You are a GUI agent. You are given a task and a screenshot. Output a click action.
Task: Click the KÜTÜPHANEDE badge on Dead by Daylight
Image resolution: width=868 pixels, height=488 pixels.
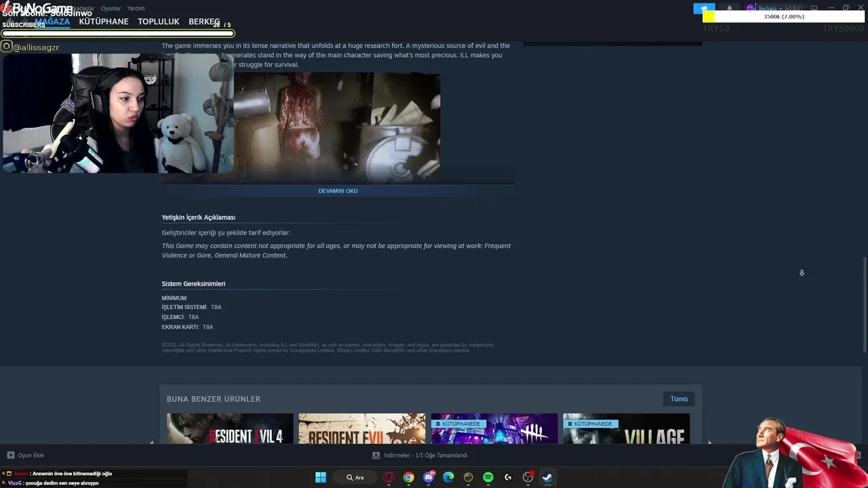[458, 424]
